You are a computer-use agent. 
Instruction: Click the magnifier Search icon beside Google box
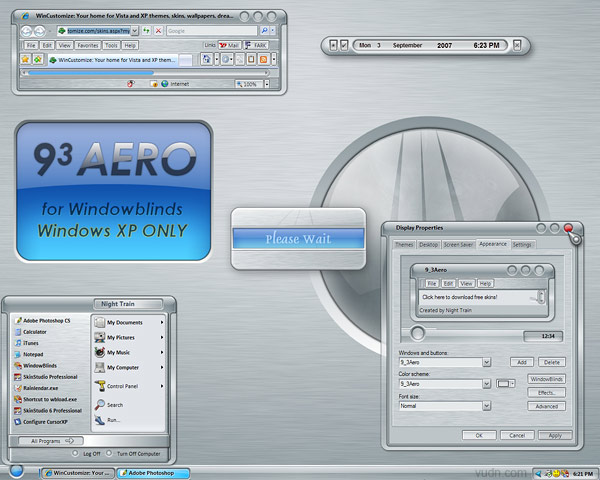pyautogui.click(x=264, y=31)
